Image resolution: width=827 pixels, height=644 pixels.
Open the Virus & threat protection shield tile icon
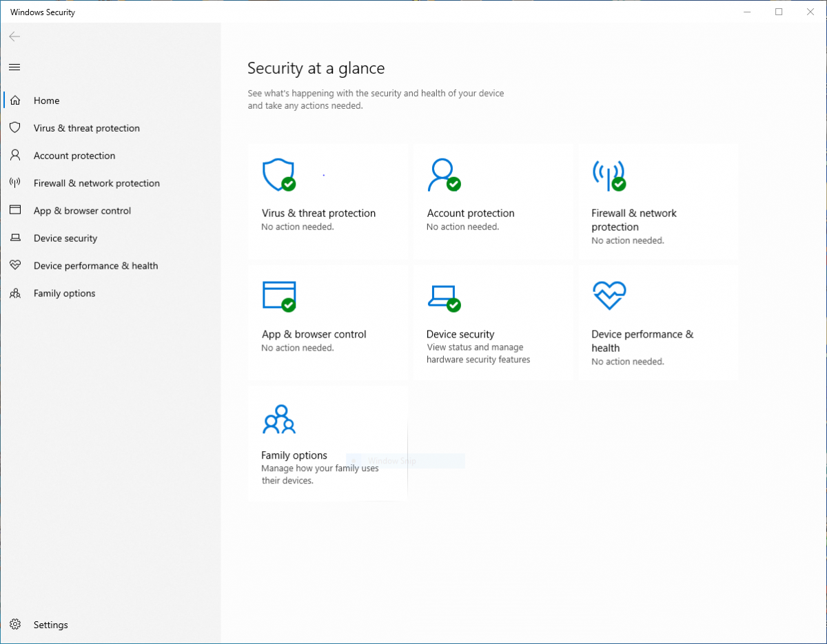pyautogui.click(x=279, y=175)
